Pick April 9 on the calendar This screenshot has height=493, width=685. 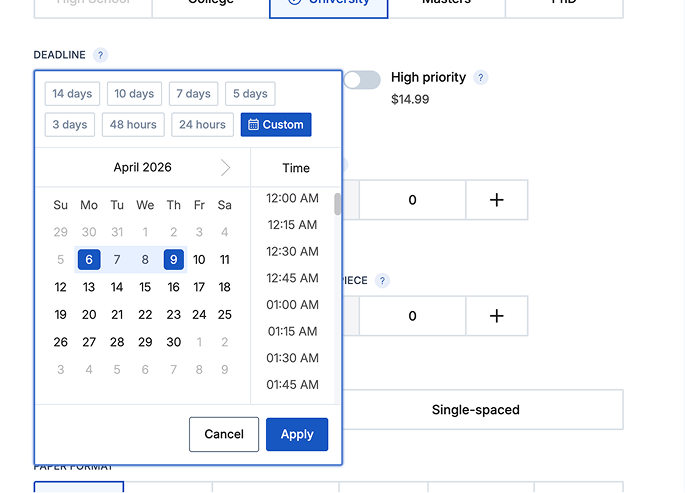pyautogui.click(x=173, y=260)
